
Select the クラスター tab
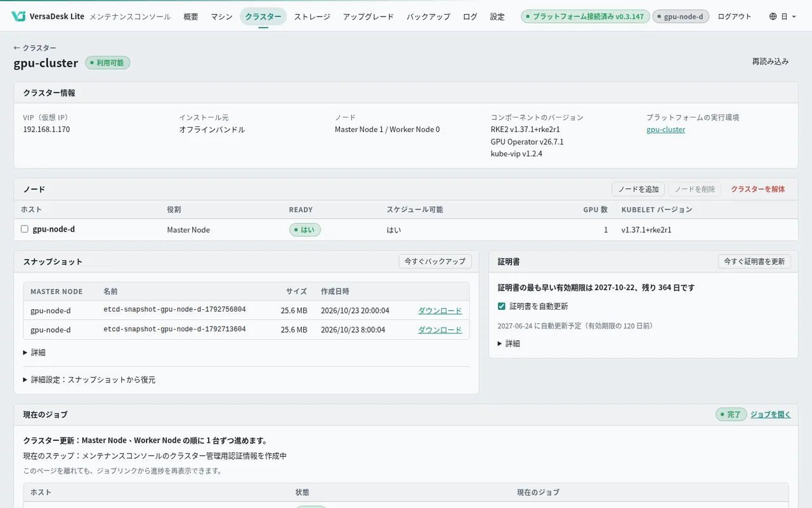coord(263,17)
